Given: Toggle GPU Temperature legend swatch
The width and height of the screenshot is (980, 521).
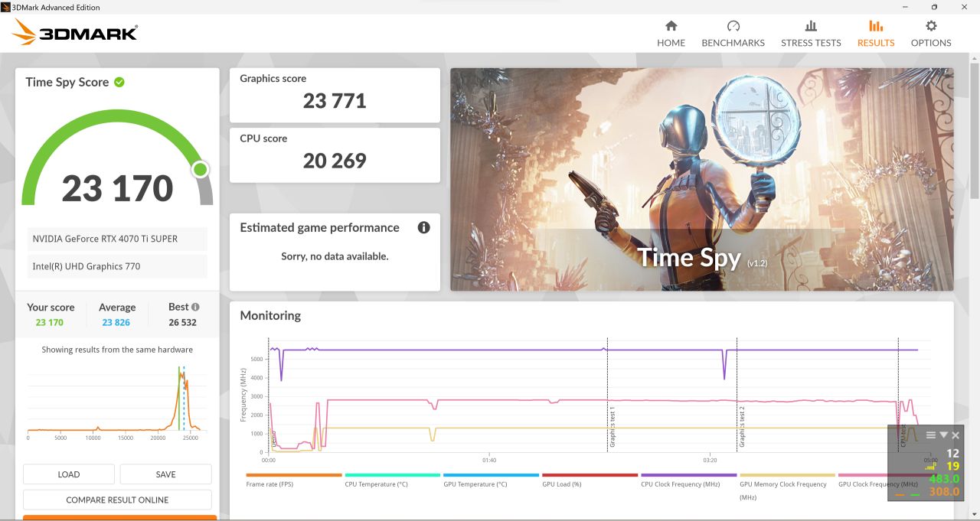Looking at the screenshot, I should (x=492, y=475).
